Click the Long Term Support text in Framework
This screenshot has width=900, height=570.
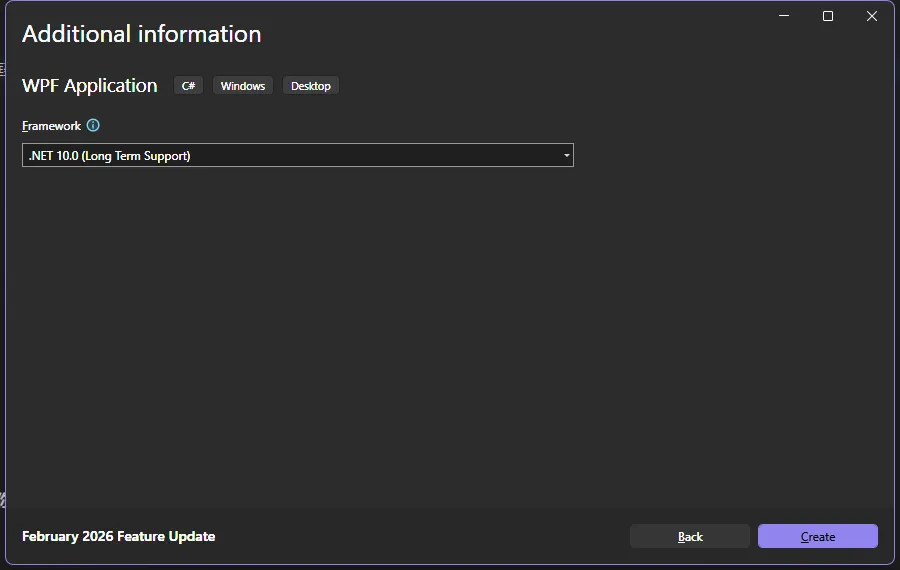pyautogui.click(x=140, y=156)
